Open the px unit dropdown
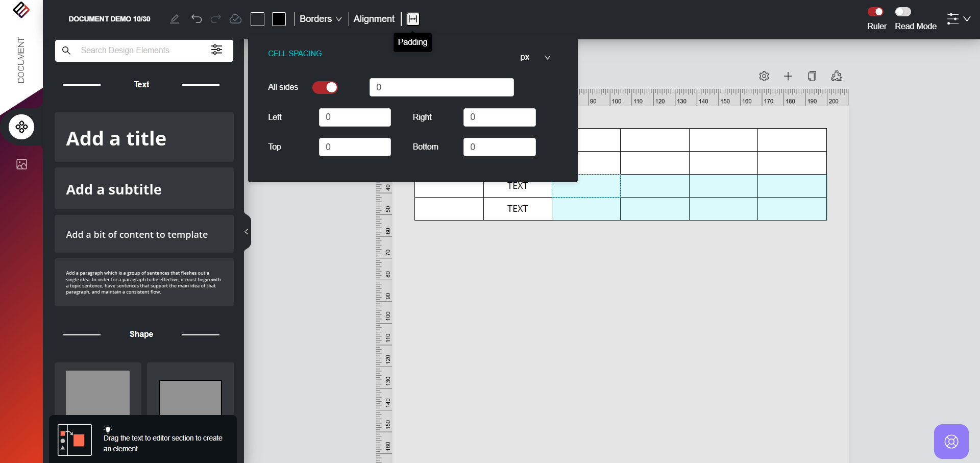Screen dimensions: 980x463 (x=535, y=57)
